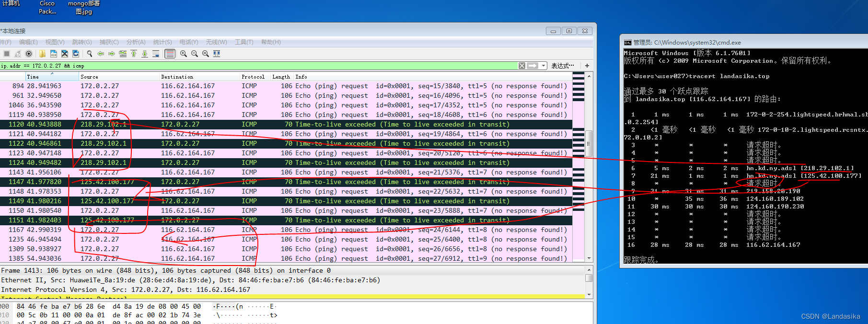
Task: Toggle packet colorization button
Action: (x=170, y=54)
